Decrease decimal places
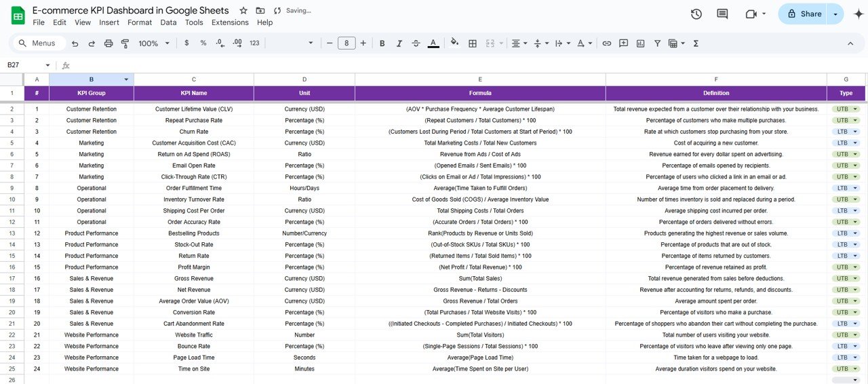868x384 pixels. tap(220, 43)
